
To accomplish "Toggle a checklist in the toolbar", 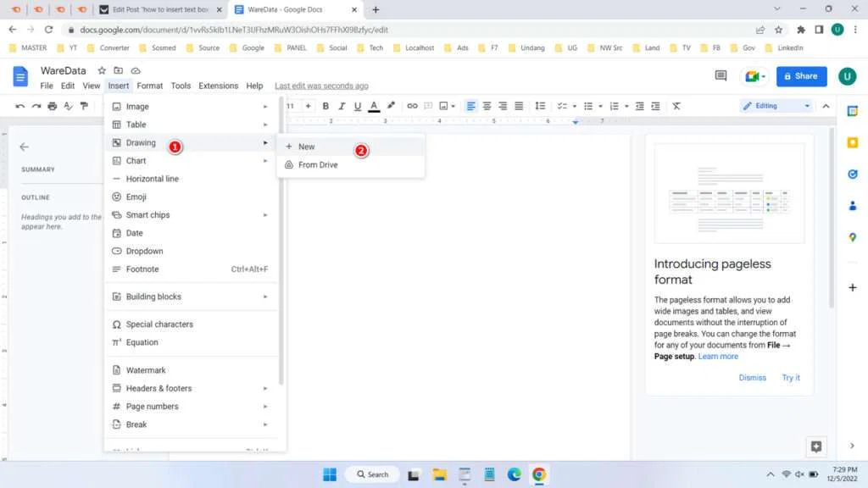I will (563, 106).
